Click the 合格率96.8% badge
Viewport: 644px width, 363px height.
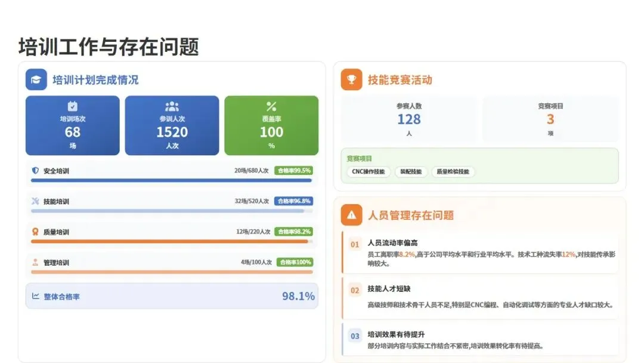click(293, 201)
